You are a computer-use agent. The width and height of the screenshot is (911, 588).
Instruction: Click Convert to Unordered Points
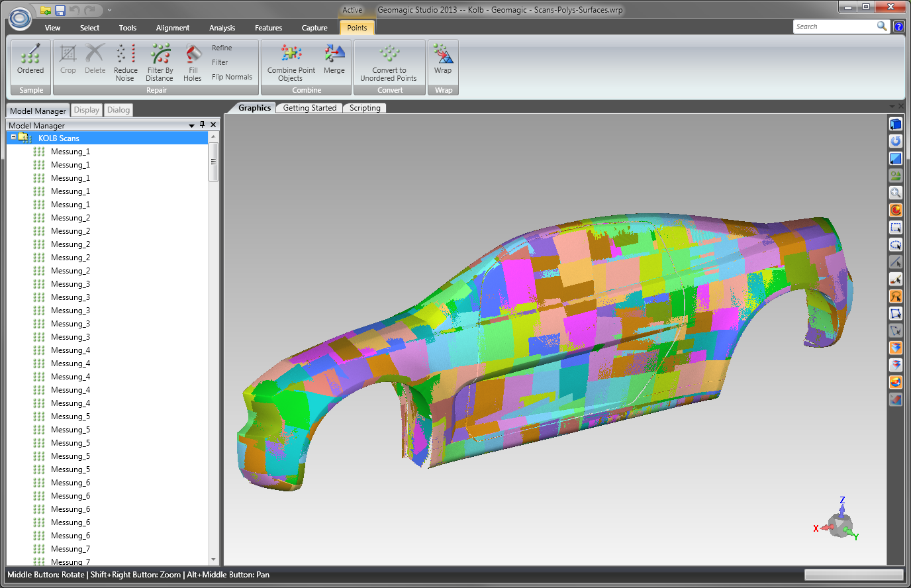click(x=389, y=62)
